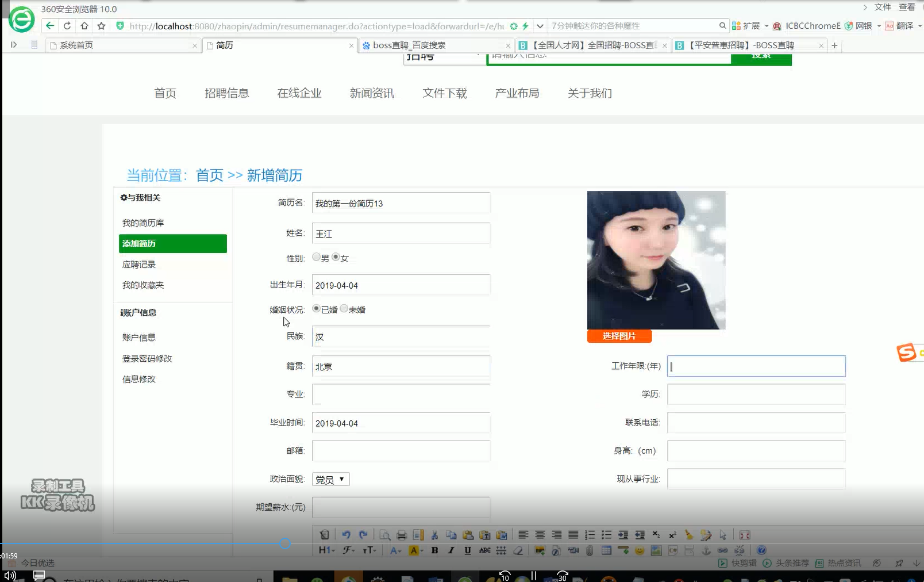Image resolution: width=924 pixels, height=582 pixels.
Task: Choose the 已婚 radio button
Action: coord(317,308)
